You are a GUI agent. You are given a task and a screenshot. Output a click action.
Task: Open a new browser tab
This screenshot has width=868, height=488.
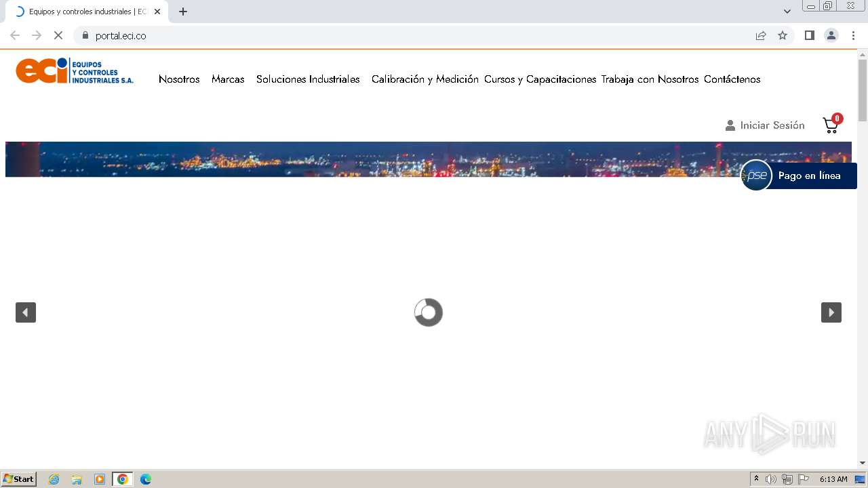tap(183, 12)
